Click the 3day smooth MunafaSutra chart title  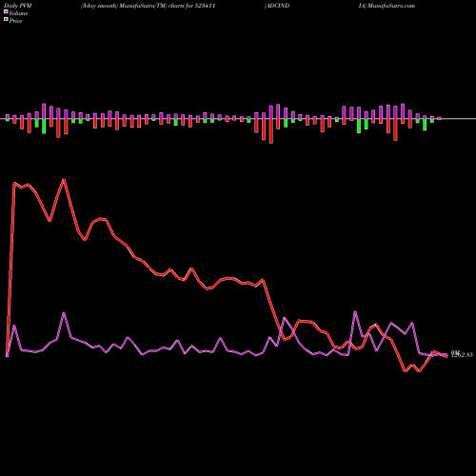(x=148, y=6)
